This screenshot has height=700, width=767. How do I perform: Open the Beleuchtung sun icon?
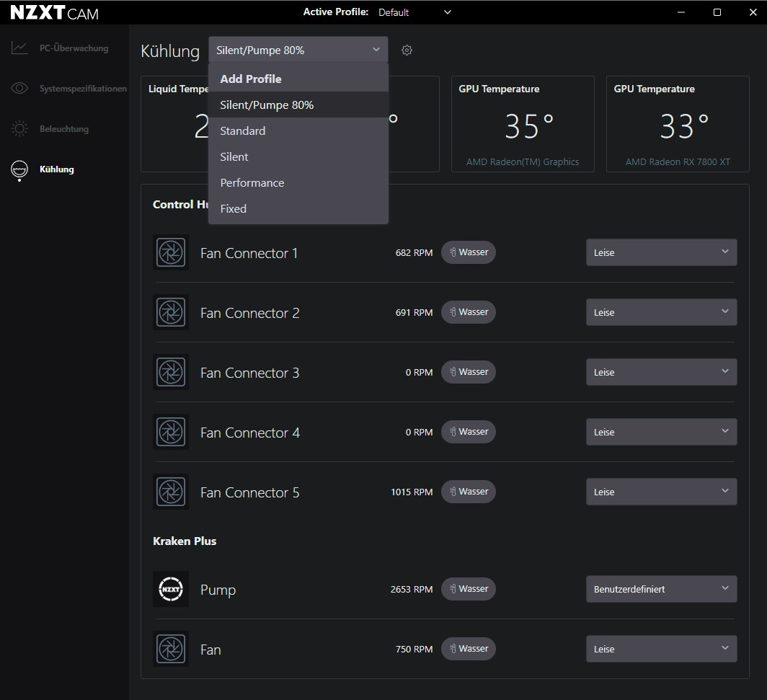point(19,128)
